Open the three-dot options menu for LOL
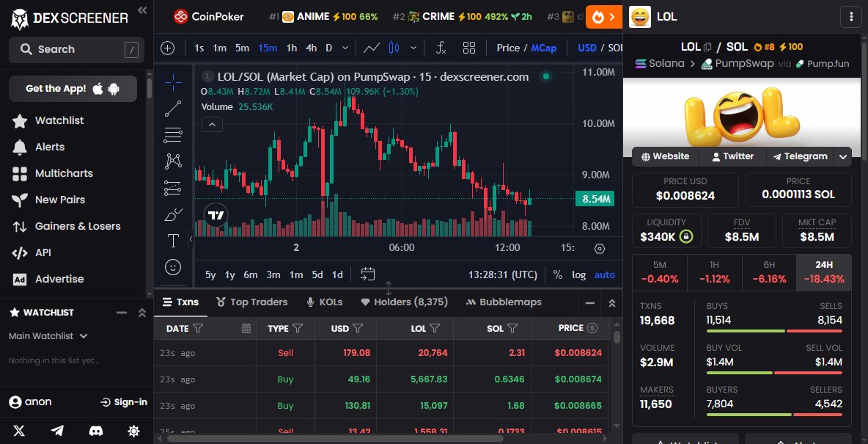Screen dimensions: 868x444 click(x=851, y=17)
